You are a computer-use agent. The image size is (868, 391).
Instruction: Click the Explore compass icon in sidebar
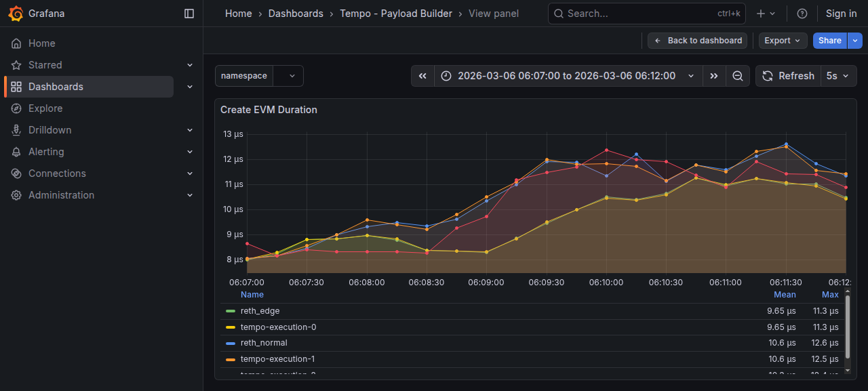[16, 108]
